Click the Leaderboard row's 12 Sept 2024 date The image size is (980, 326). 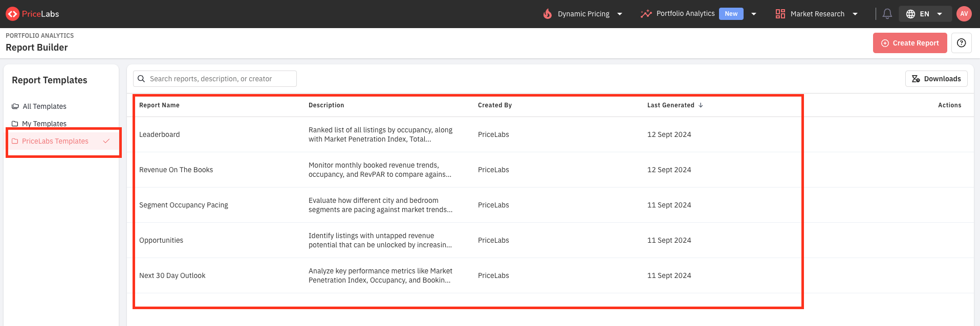pos(669,134)
